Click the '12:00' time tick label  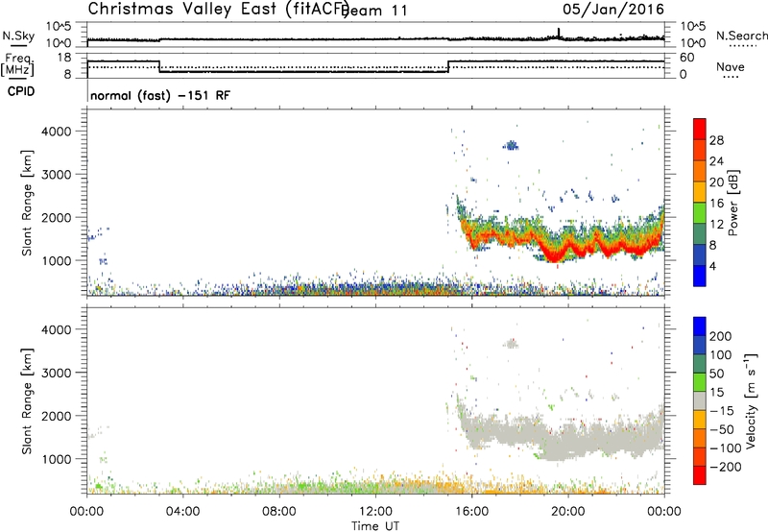(375, 512)
